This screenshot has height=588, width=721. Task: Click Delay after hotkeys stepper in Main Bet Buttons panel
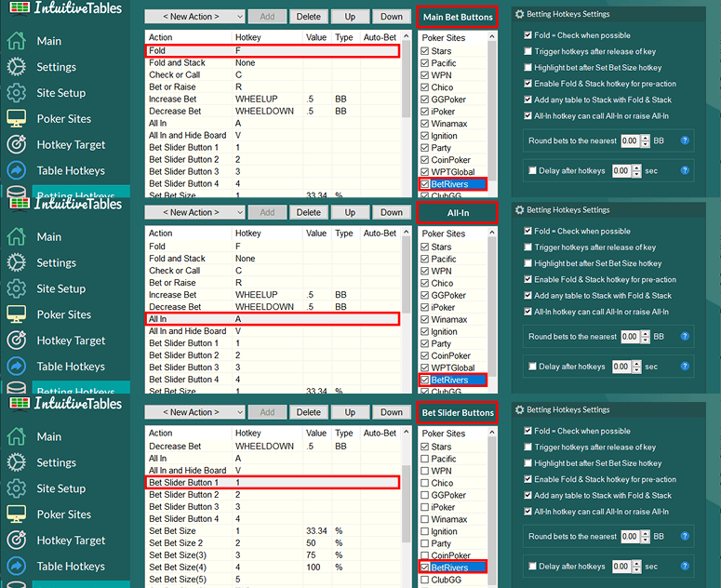click(636, 170)
